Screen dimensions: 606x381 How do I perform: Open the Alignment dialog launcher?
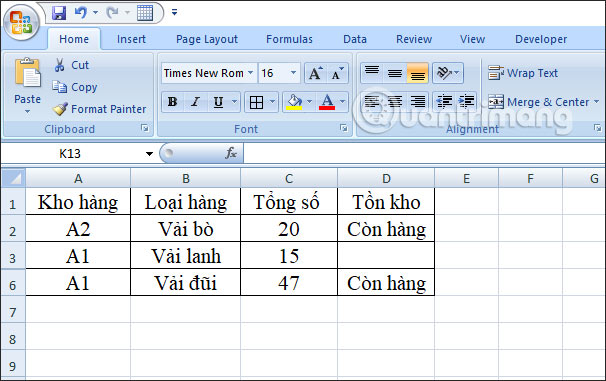tap(597, 128)
